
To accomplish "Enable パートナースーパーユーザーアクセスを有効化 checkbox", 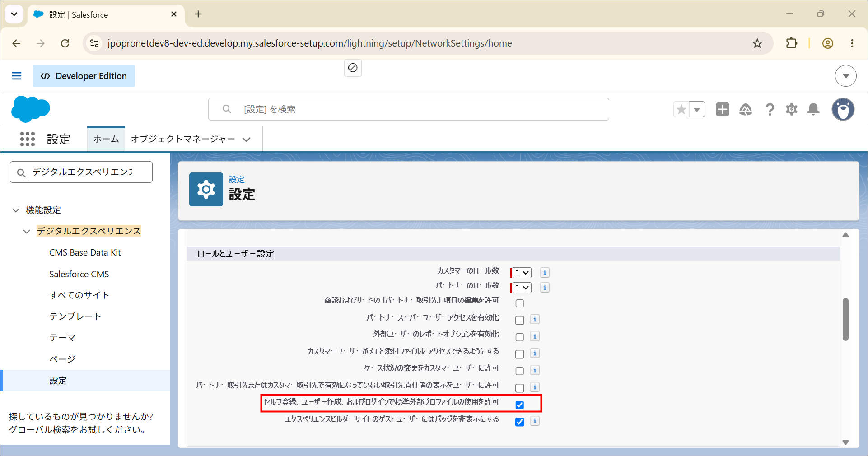I will point(520,320).
